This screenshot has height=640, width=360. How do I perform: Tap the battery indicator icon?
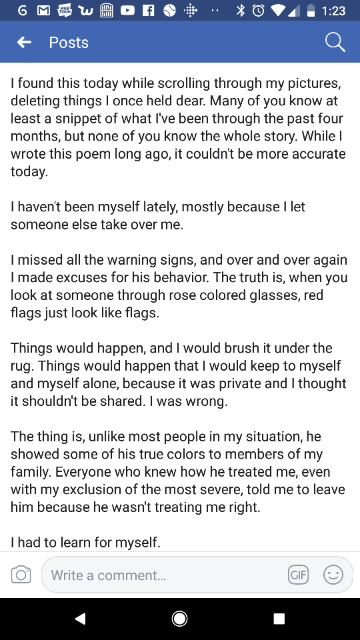[311, 11]
